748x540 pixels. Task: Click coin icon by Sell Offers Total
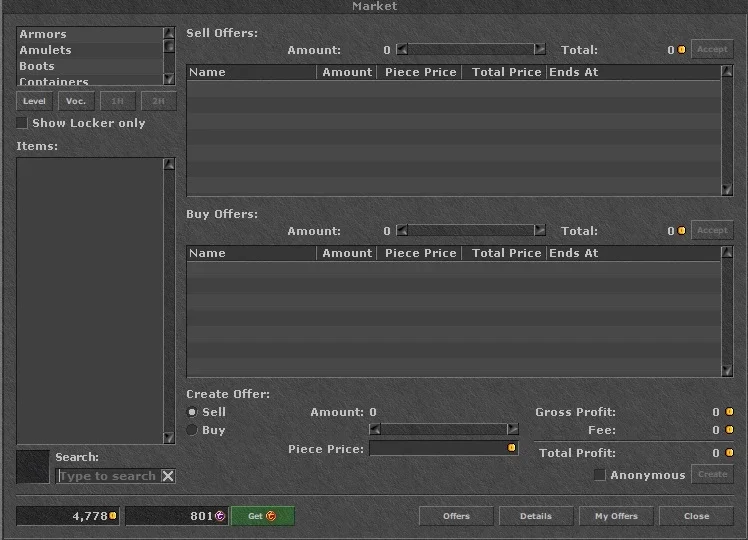682,50
